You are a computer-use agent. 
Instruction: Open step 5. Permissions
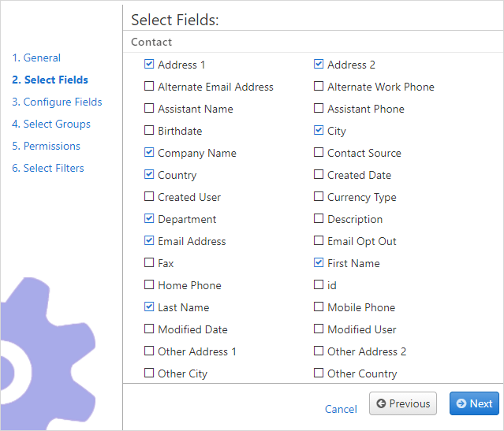click(x=46, y=146)
